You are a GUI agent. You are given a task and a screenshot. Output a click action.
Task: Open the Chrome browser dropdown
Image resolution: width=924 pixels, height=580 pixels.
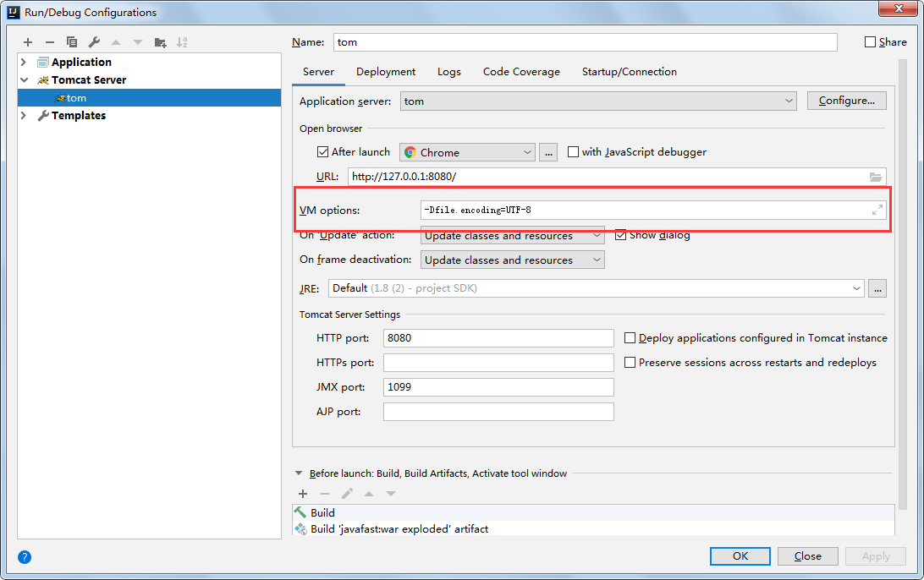pyautogui.click(x=467, y=152)
